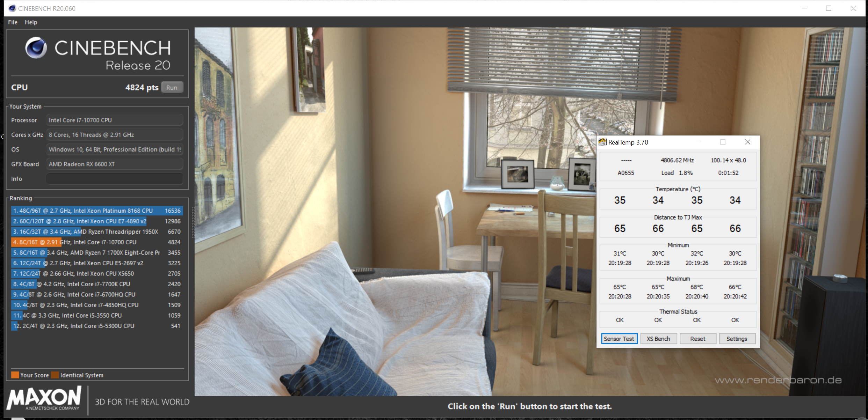Select the Ryzen 7 1700X ranking row

(x=97, y=252)
